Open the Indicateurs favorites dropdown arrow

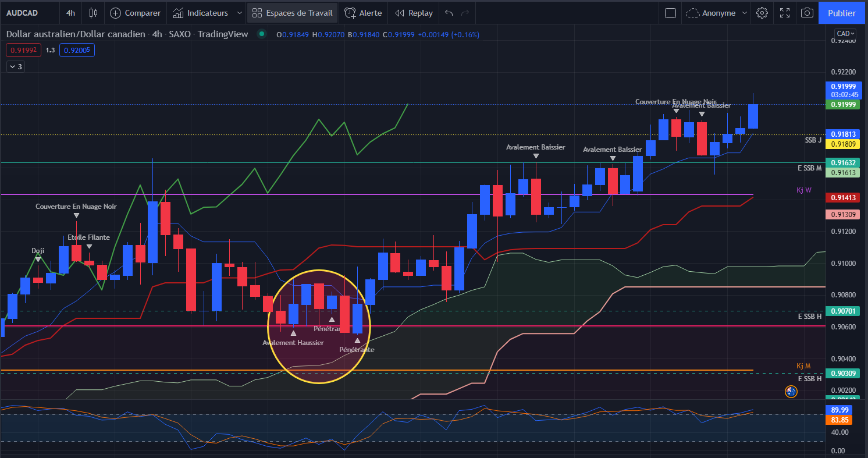[240, 13]
